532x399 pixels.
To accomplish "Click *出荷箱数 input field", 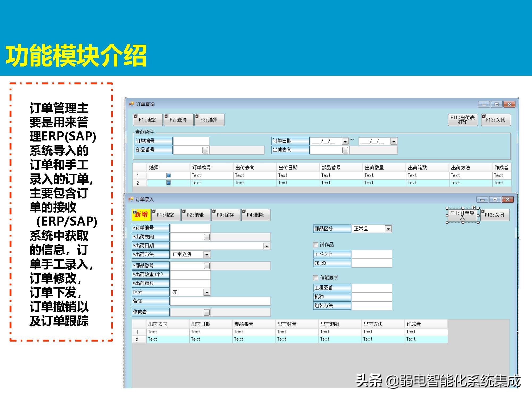I will [190, 283].
